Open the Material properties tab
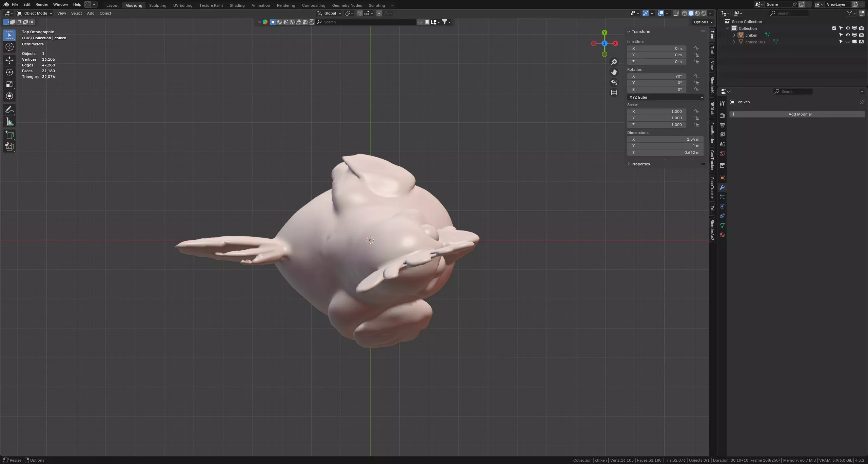Screen dimensions: 868x464 click(x=722, y=235)
